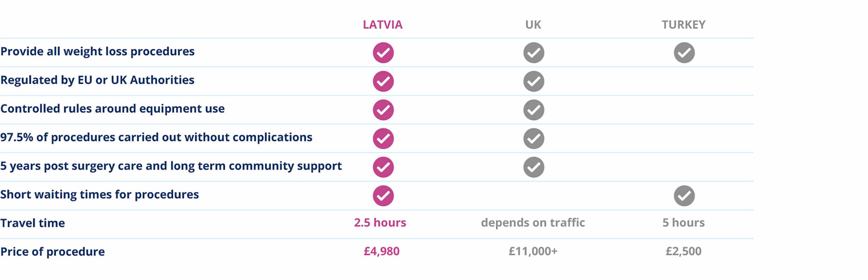Click Latvia checkmark for EU or UK regulation
This screenshot has width=868, height=280.
point(383,81)
